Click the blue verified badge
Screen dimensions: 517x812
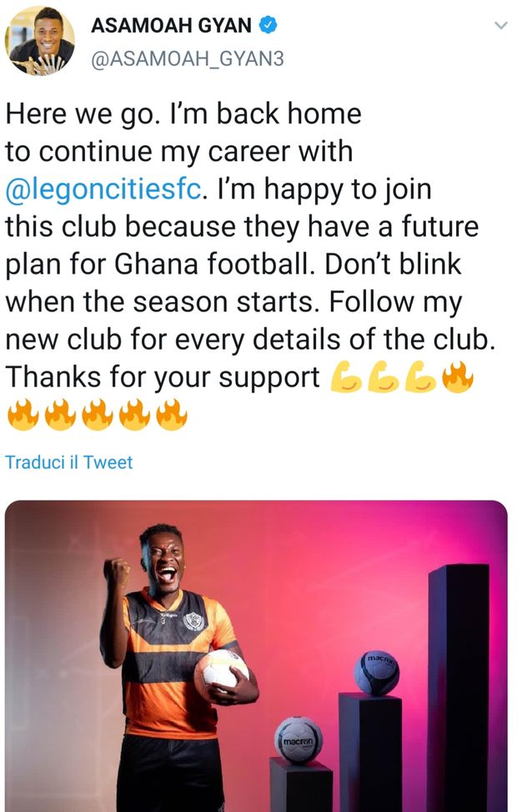268,25
